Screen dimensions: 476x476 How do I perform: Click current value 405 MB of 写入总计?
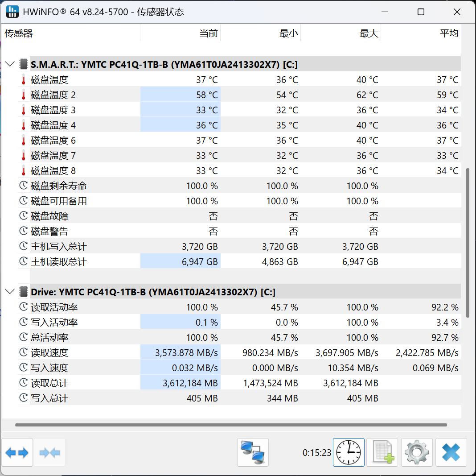click(202, 398)
